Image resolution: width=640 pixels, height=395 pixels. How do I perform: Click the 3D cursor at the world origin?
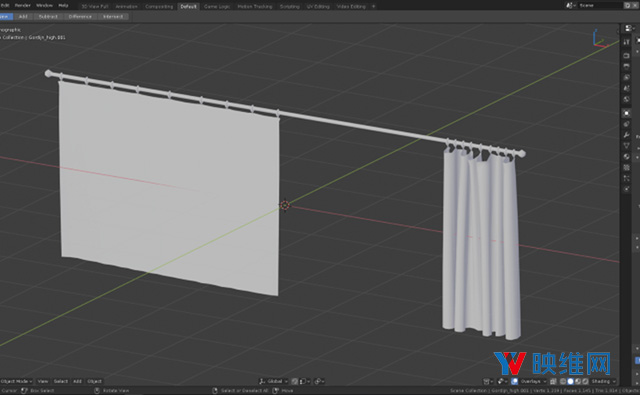pyautogui.click(x=285, y=205)
